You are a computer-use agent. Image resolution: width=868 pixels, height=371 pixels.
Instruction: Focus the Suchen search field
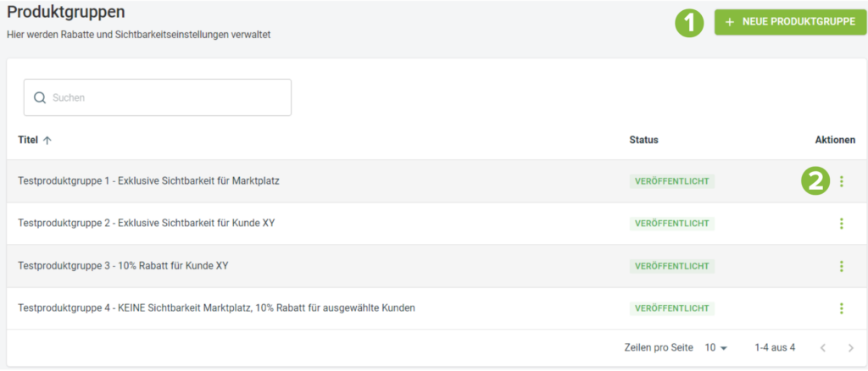(x=157, y=98)
